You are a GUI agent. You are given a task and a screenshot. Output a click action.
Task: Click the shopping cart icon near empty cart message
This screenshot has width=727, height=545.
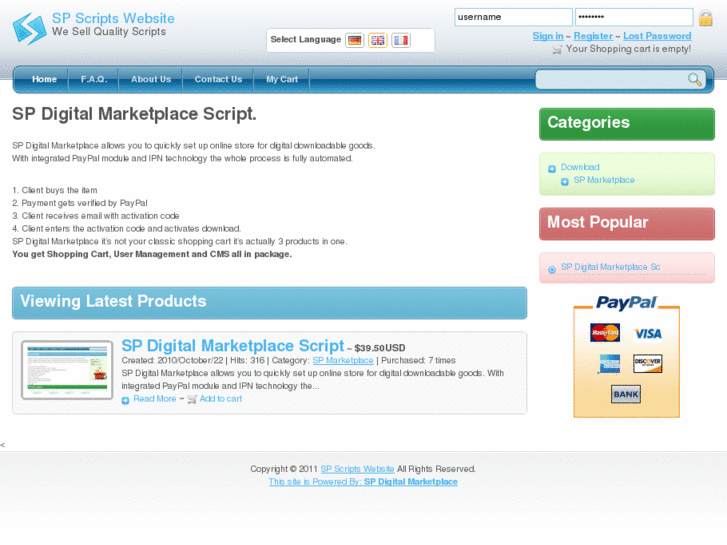tap(557, 49)
